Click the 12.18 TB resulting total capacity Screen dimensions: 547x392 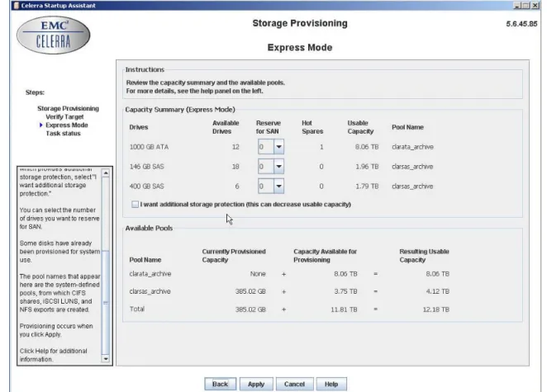click(x=435, y=309)
